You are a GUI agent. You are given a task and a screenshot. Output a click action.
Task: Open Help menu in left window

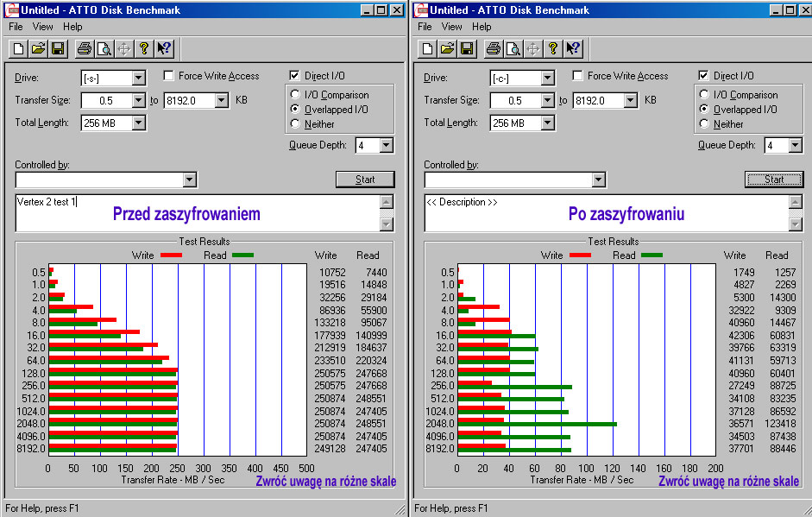point(72,27)
